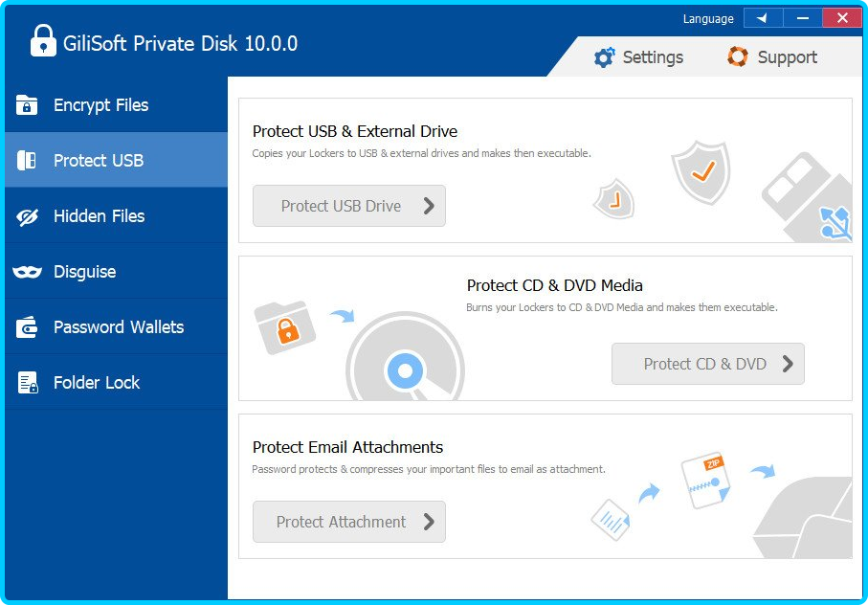
Task: Close the GiliSoft Private Disk window
Action: pyautogui.click(x=842, y=18)
